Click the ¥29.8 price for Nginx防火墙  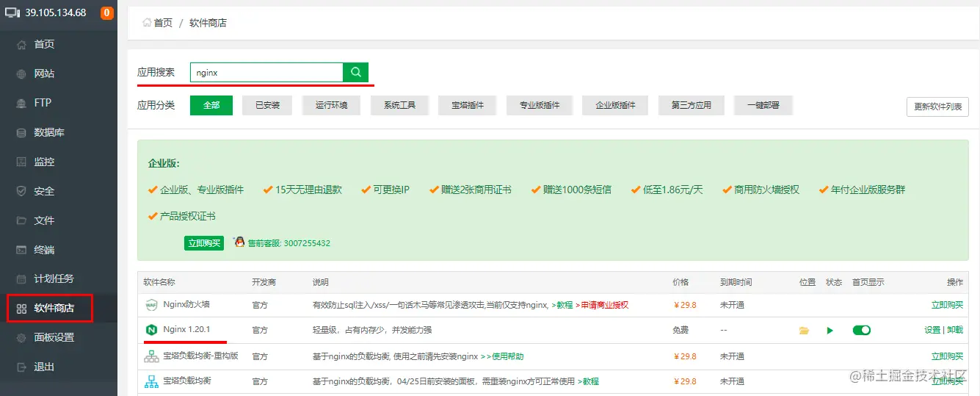click(x=684, y=305)
